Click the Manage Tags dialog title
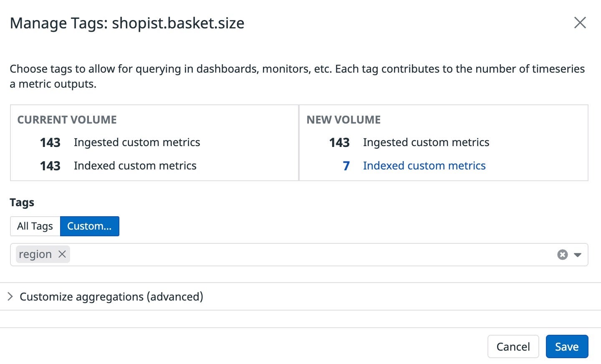 click(x=127, y=23)
